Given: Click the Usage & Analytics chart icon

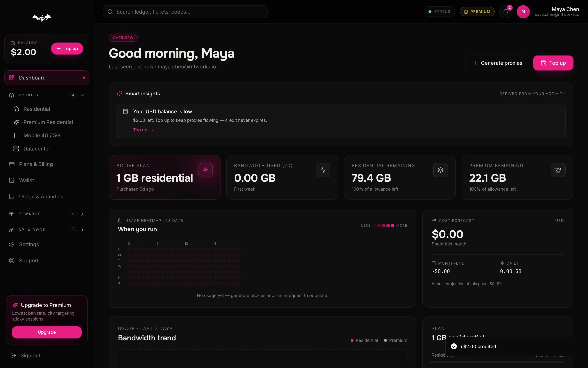Looking at the screenshot, I should pos(12,196).
